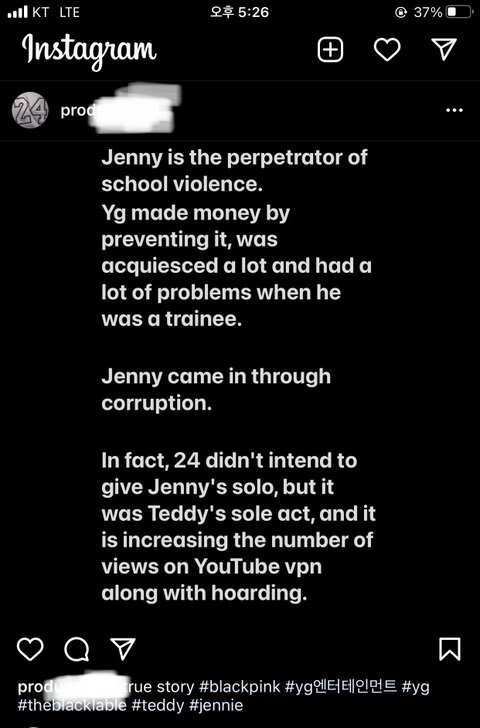
Task: Open the #jennie hashtag
Action: click(x=216, y=706)
